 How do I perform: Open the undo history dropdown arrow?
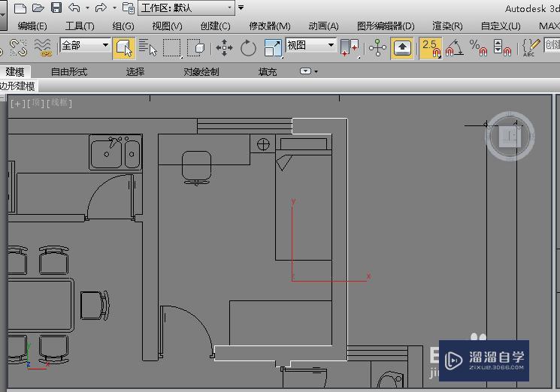click(x=87, y=8)
